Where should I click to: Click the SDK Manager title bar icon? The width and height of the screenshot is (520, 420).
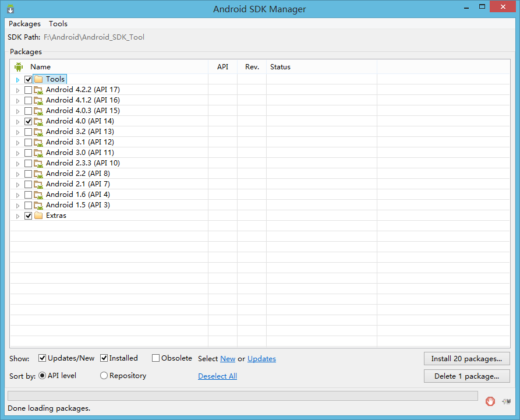(x=10, y=9)
